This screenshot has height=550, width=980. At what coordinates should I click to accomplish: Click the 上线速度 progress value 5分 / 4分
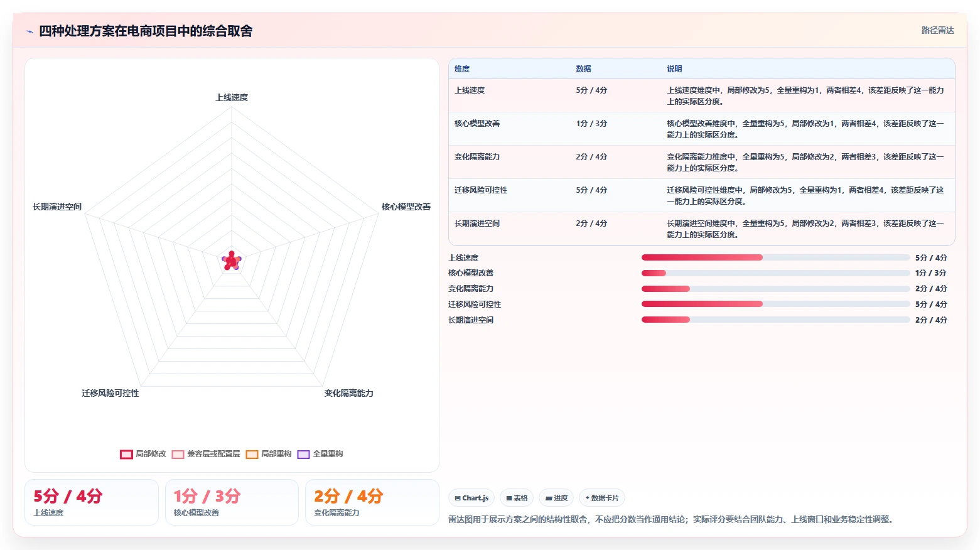coord(931,258)
